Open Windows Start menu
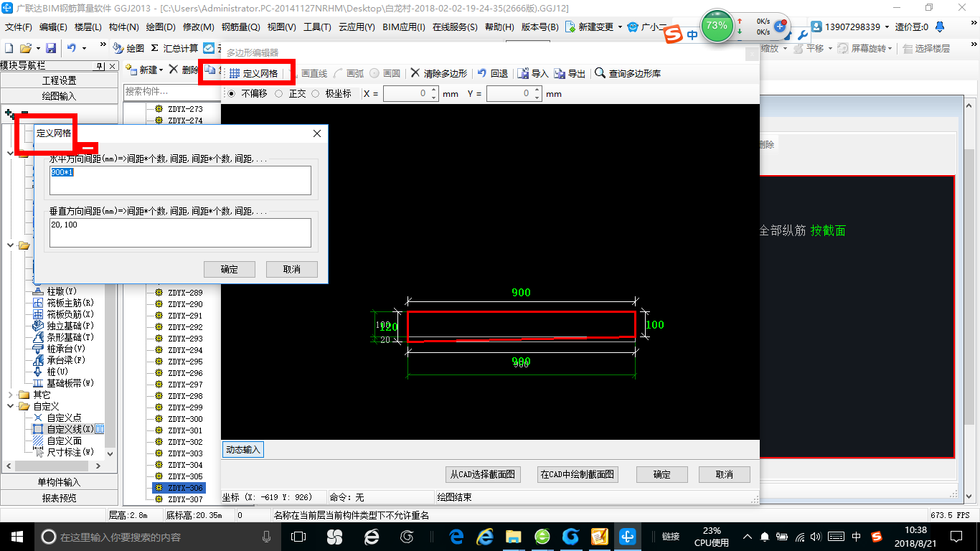 click(x=17, y=536)
